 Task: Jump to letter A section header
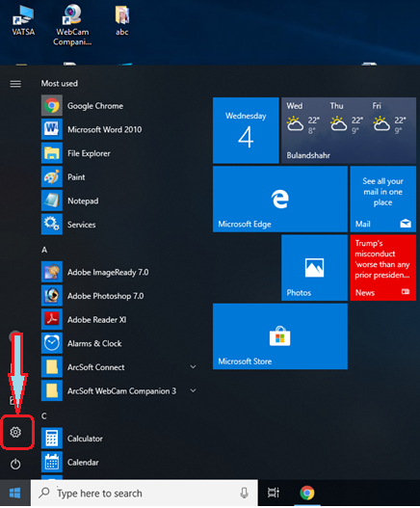click(x=44, y=250)
